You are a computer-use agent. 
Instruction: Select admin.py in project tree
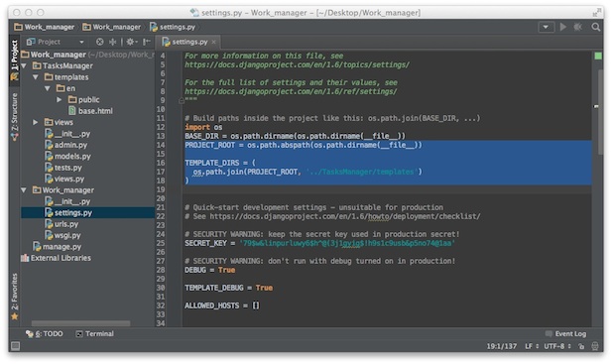pos(66,145)
